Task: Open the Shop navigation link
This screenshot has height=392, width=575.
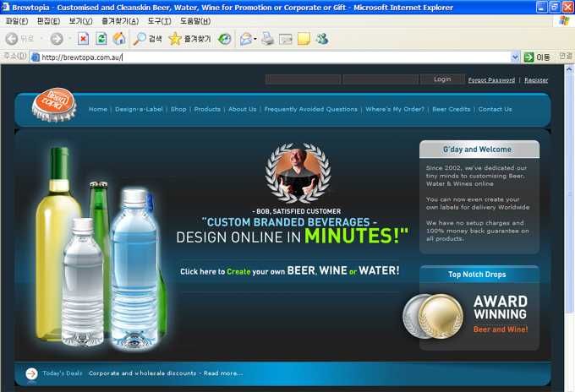Action: (x=178, y=109)
